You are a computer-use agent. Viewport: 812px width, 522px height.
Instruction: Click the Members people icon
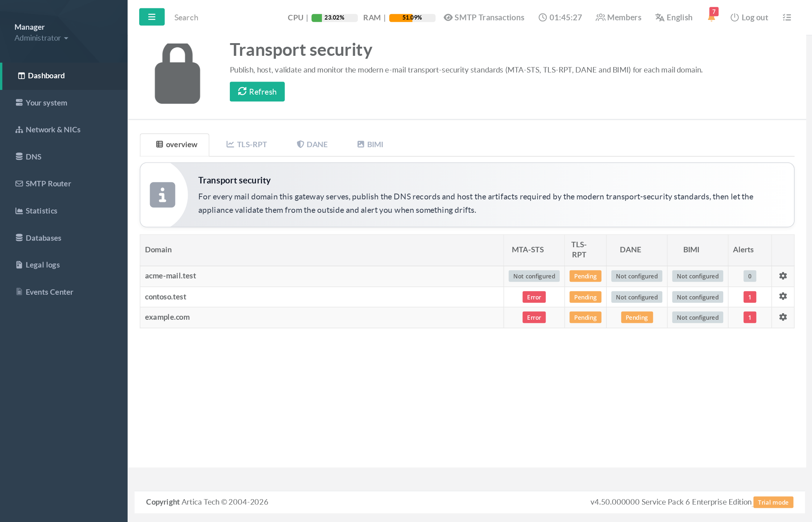click(x=600, y=17)
